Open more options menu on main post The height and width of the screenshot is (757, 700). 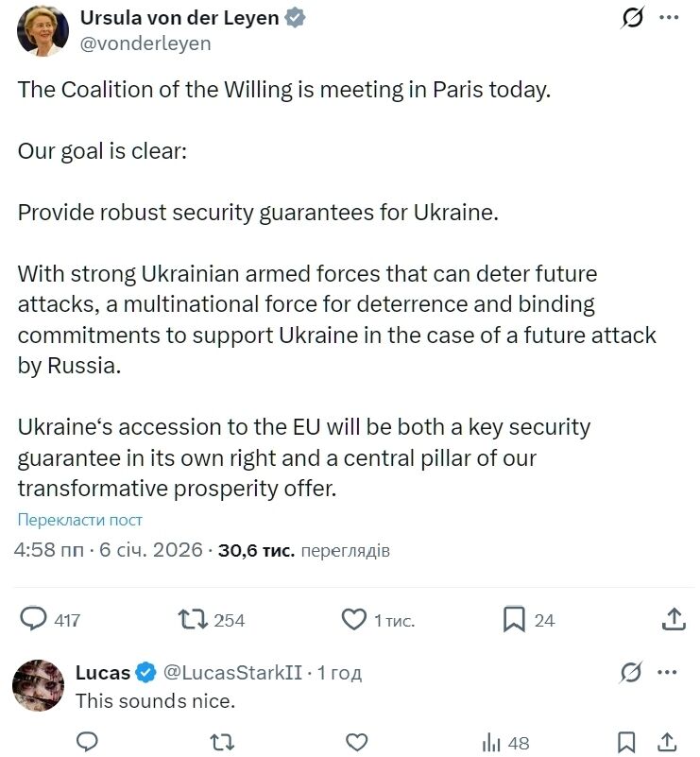pyautogui.click(x=668, y=18)
